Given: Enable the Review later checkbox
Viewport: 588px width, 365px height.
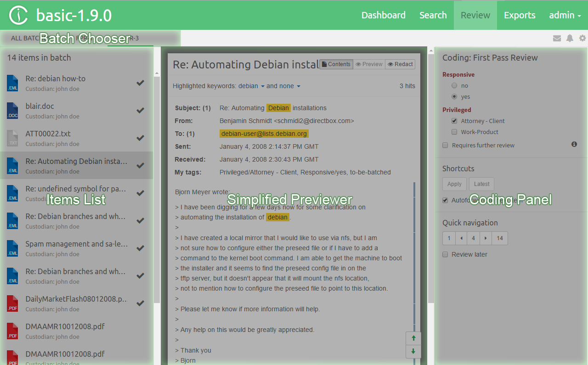Looking at the screenshot, I should pos(445,254).
